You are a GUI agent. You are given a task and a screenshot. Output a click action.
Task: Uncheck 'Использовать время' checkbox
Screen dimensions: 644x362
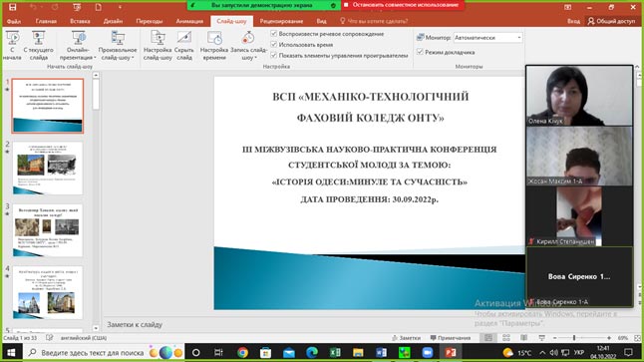[x=274, y=44]
